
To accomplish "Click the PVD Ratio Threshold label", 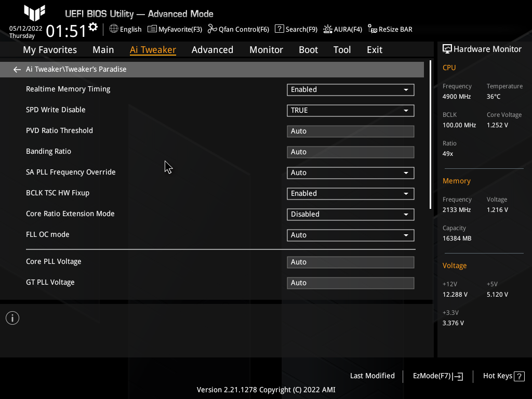I will 59,130.
